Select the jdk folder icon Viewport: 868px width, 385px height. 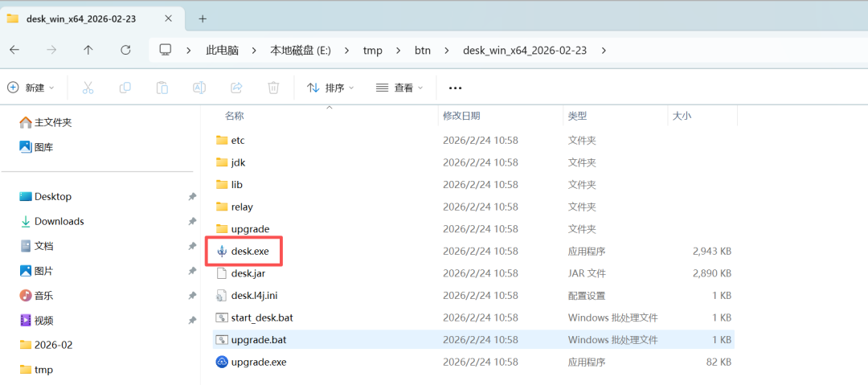(x=222, y=162)
